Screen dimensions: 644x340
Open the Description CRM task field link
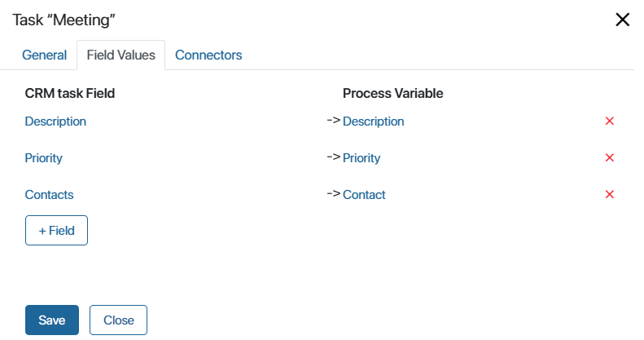click(55, 121)
